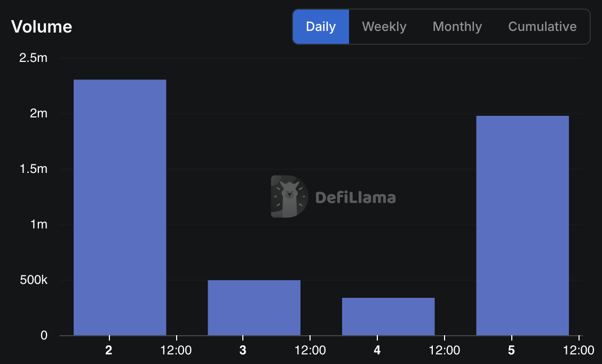This screenshot has width=602, height=364.
Task: Show the Cumulative volume chart
Action: click(x=542, y=27)
